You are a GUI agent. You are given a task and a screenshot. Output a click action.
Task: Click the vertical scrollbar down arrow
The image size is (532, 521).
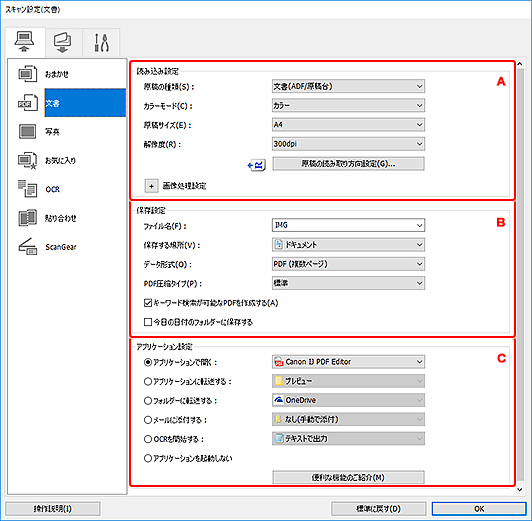coord(520,490)
